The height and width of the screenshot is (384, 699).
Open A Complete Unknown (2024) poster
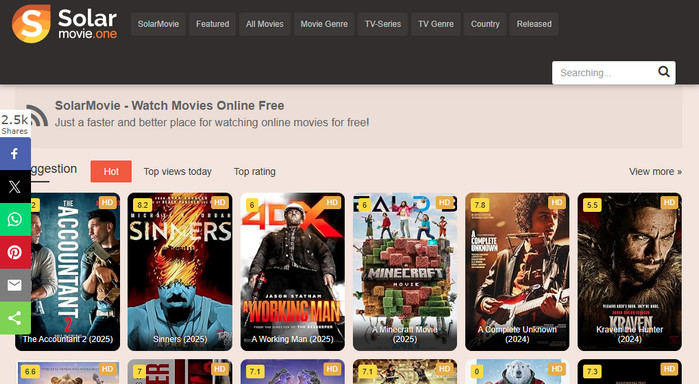[517, 272]
